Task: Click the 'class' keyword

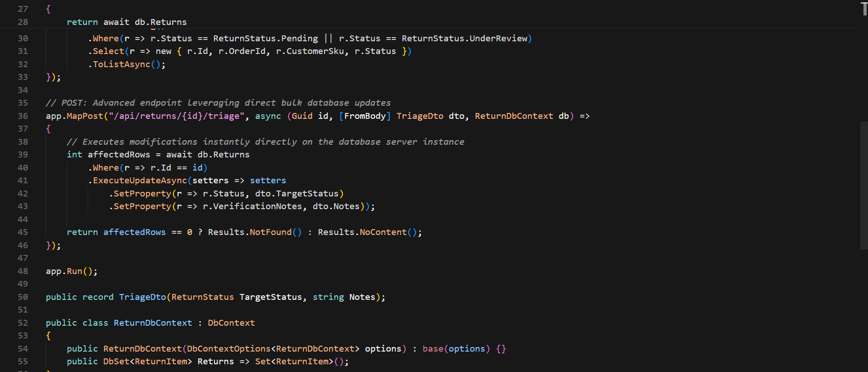Action: point(95,323)
